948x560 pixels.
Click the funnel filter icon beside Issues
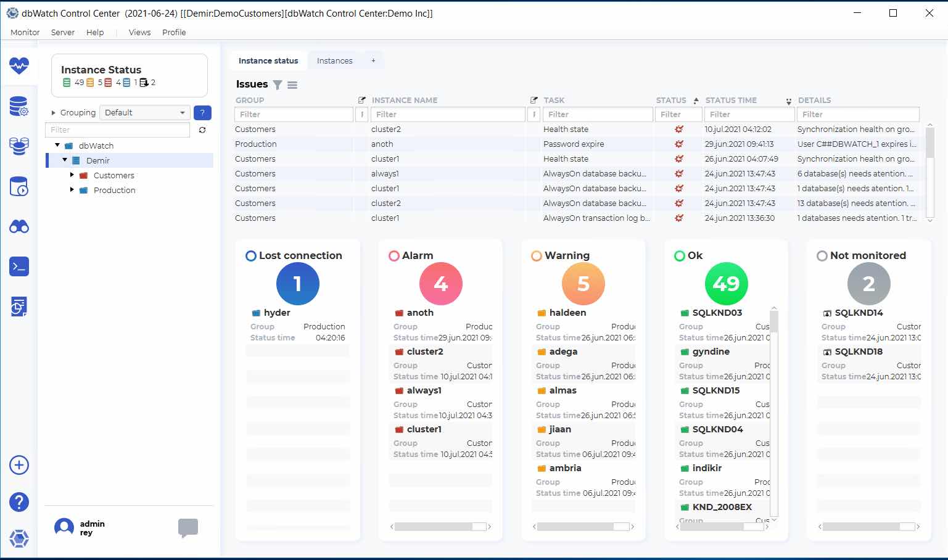278,85
